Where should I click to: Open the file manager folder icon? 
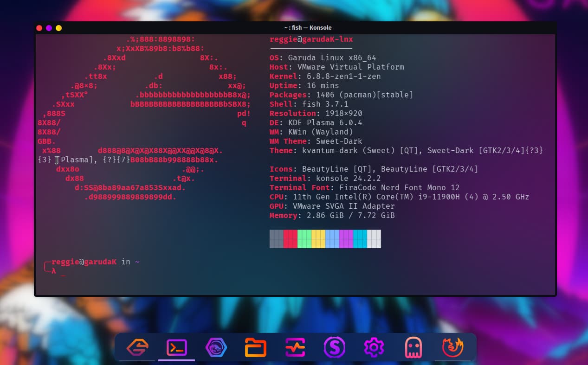coord(255,347)
